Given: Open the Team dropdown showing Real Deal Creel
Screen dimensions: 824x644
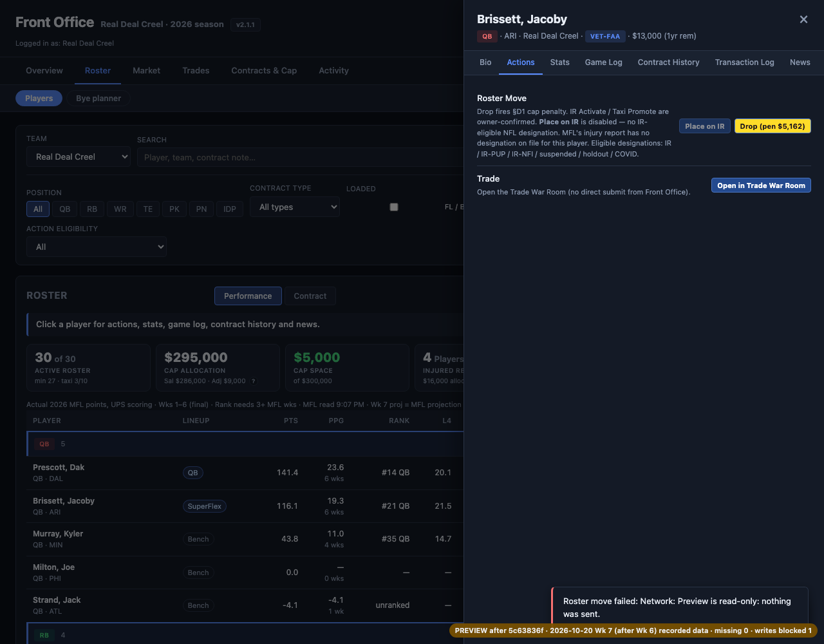Looking at the screenshot, I should (79, 156).
